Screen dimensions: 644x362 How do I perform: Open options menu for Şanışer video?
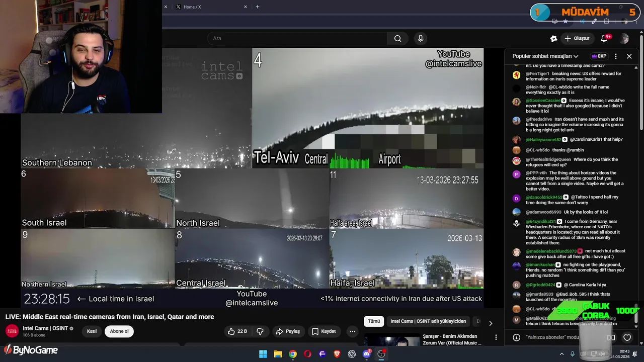coord(496,337)
